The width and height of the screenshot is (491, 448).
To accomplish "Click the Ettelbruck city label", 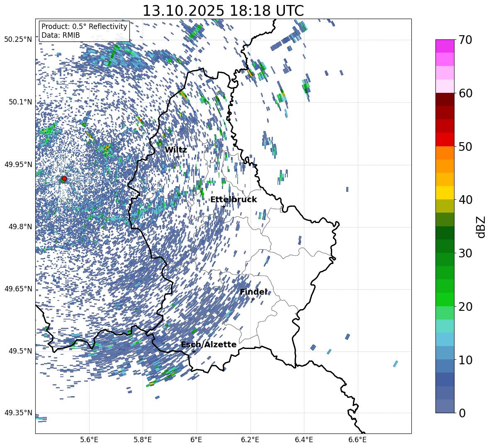I will point(233,200).
